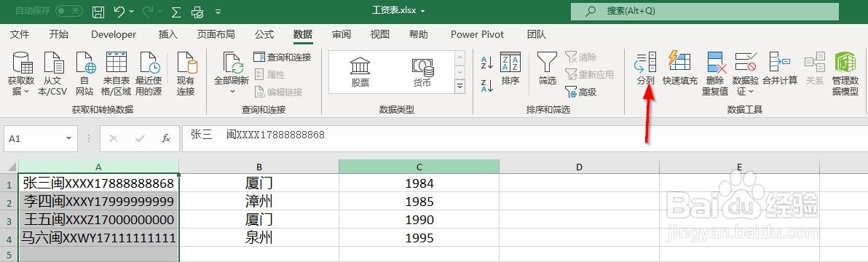The width and height of the screenshot is (868, 262).
Task: Switch to the 插入 tab
Action: pos(168,34)
